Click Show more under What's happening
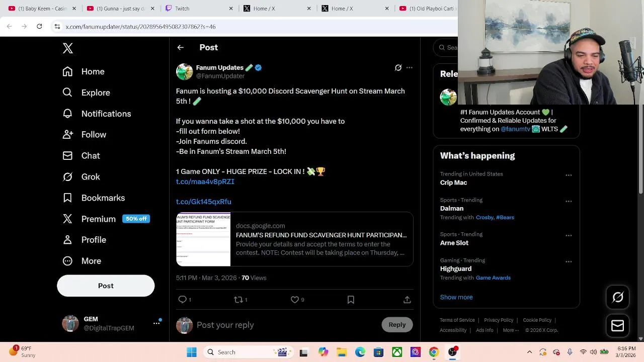The image size is (644, 362). click(x=456, y=297)
